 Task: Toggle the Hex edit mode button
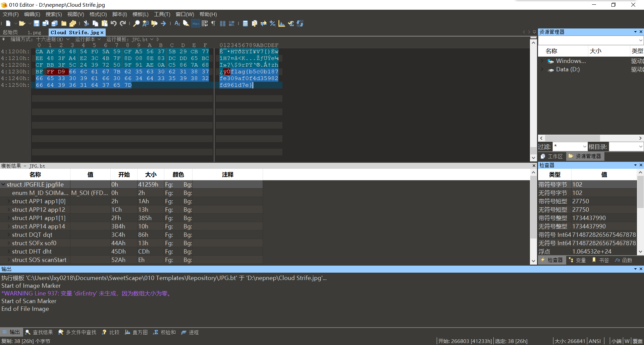[196, 23]
